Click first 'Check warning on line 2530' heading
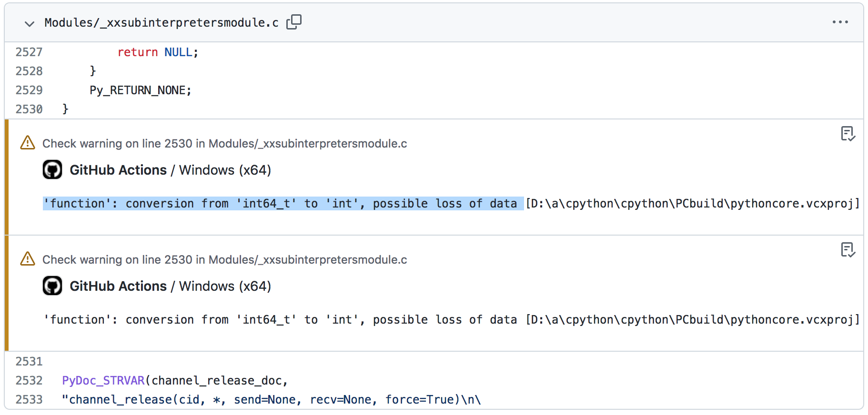This screenshot has width=868, height=415. (x=225, y=143)
